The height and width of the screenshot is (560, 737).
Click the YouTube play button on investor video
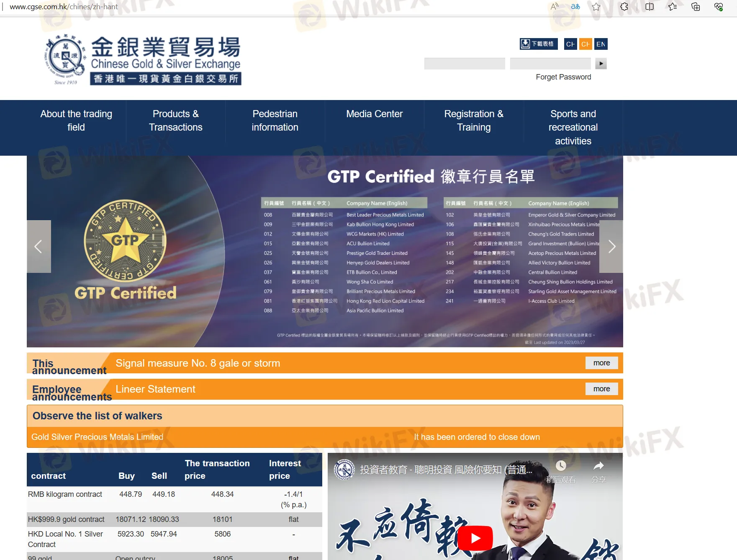tap(476, 538)
